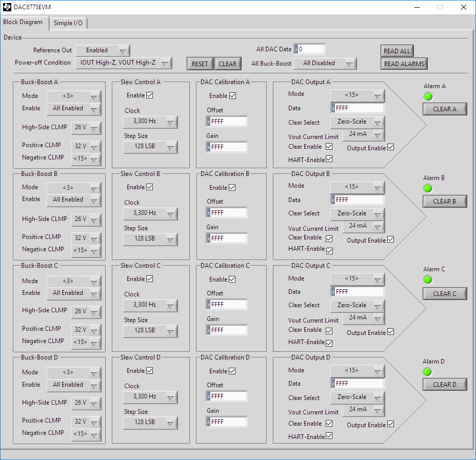The image size is (476, 460).
Task: Close the DAC8775EVM window
Action: pyautogui.click(x=464, y=7)
